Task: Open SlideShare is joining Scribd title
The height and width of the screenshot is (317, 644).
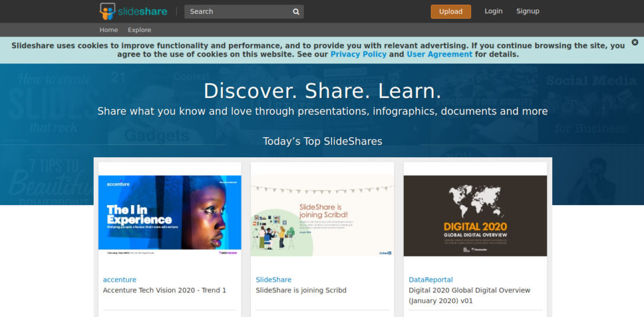Action: pyautogui.click(x=301, y=291)
